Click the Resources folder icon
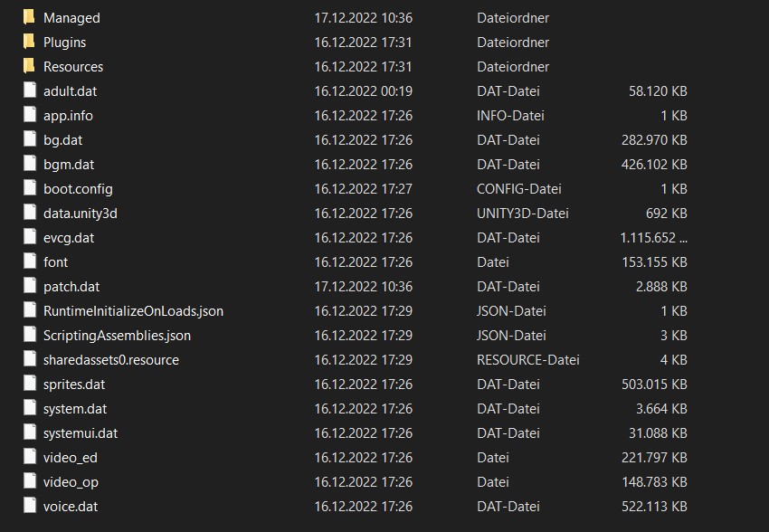Image resolution: width=769 pixels, height=532 pixels. coord(29,66)
